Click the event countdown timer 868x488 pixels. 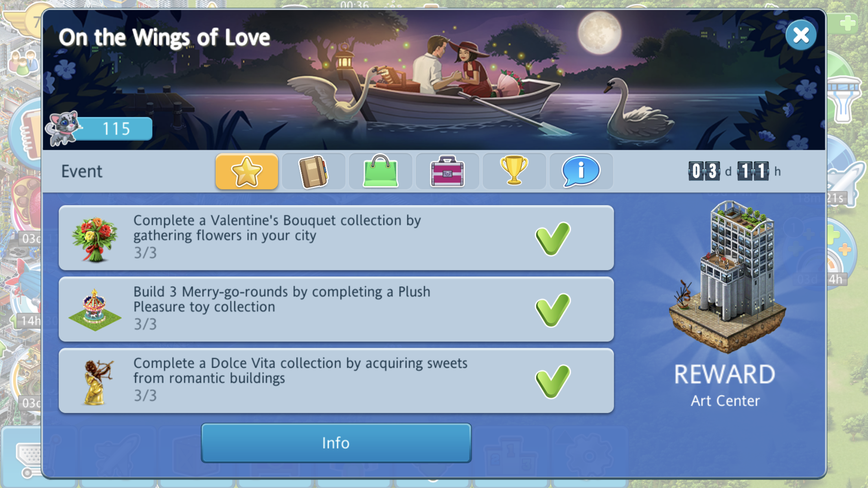(734, 171)
